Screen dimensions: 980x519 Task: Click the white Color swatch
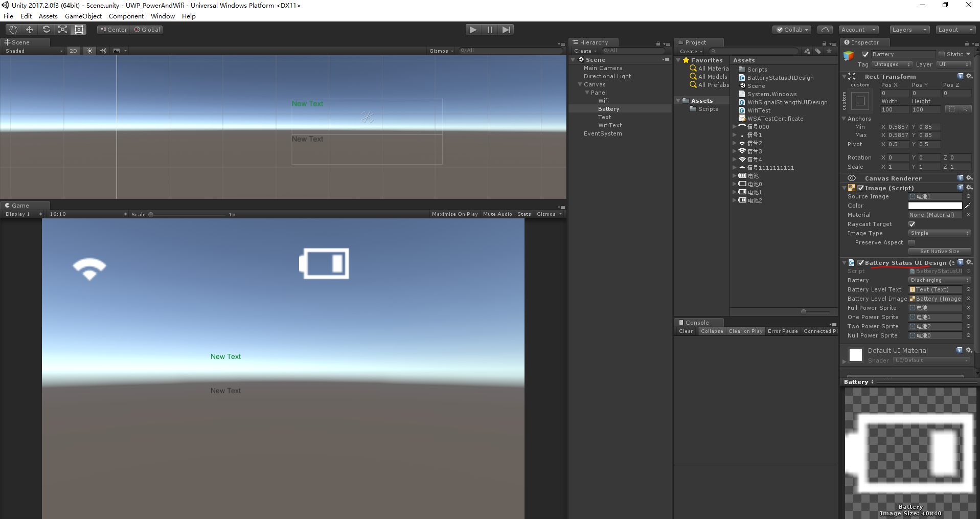pyautogui.click(x=935, y=206)
